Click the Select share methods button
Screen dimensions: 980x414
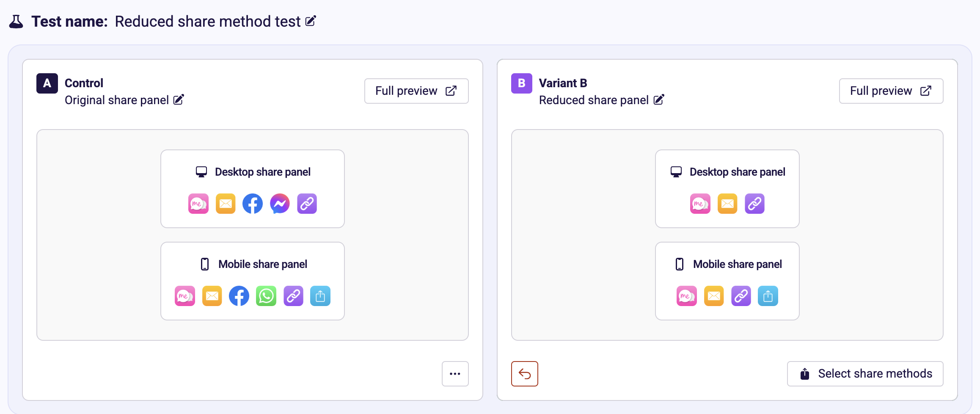(x=865, y=374)
